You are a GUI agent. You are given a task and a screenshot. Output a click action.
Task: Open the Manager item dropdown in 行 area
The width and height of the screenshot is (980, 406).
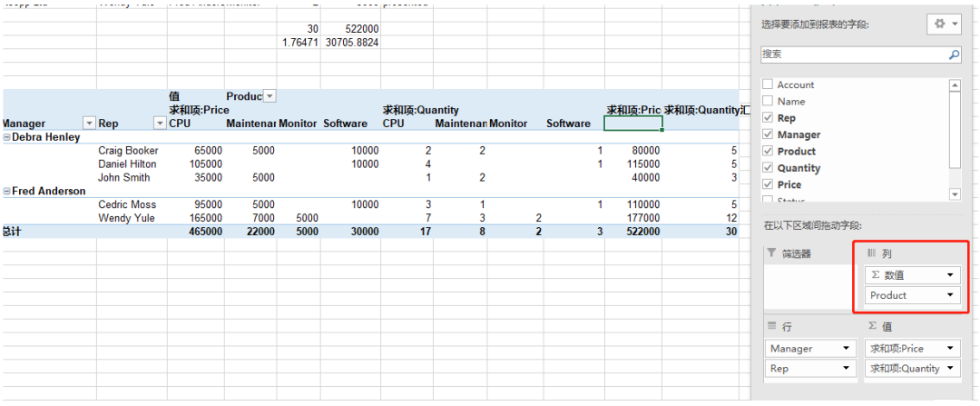(847, 349)
